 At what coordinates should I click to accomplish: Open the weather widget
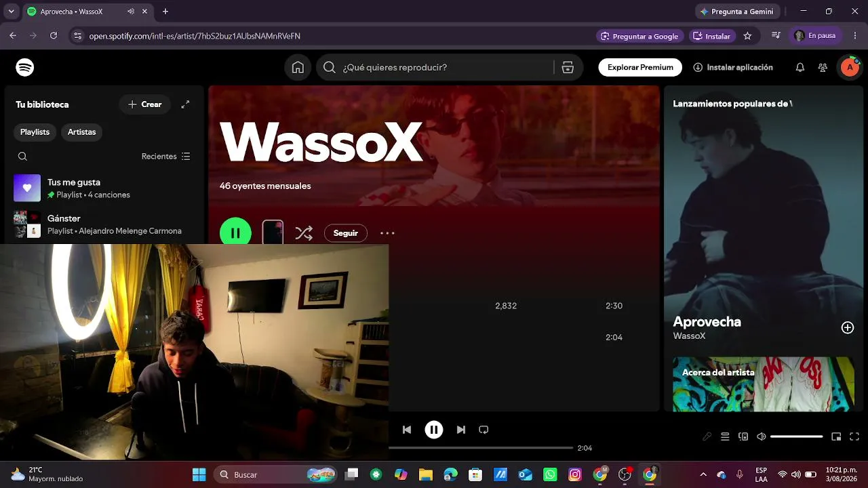pos(46,474)
